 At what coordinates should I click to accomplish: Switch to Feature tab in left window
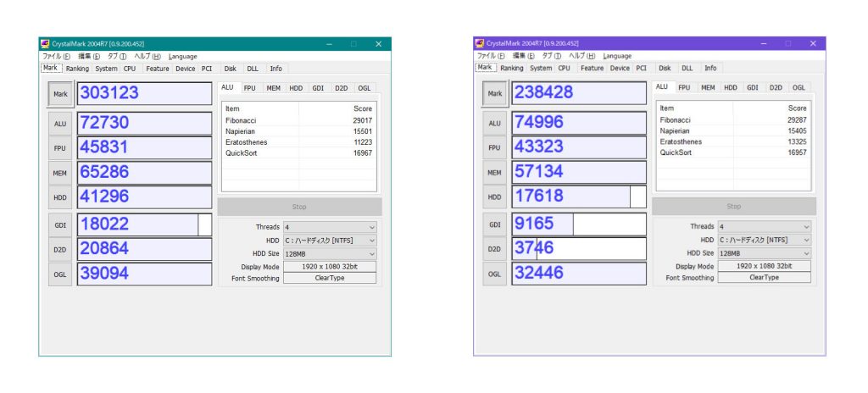(x=157, y=69)
